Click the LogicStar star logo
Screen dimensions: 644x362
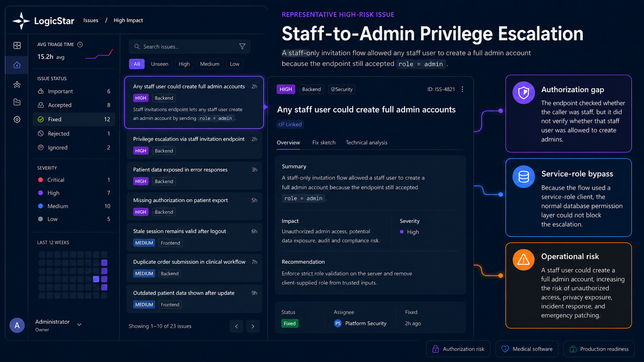[21, 21]
